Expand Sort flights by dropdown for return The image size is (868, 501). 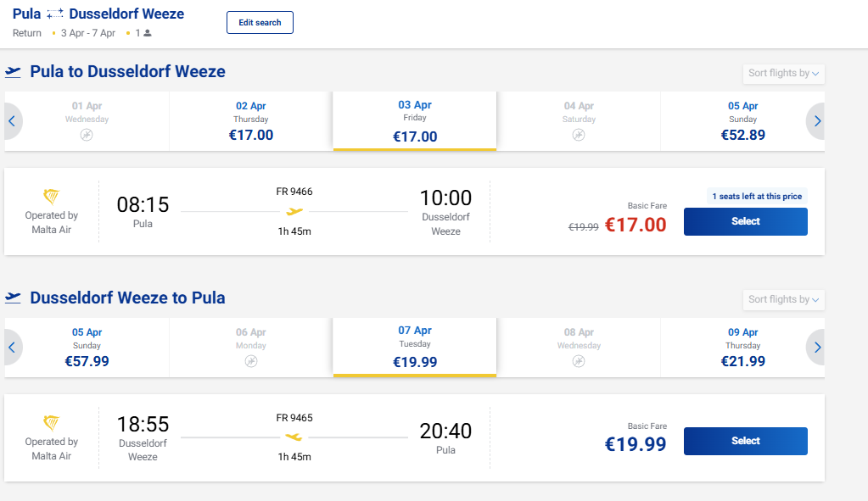pos(783,299)
